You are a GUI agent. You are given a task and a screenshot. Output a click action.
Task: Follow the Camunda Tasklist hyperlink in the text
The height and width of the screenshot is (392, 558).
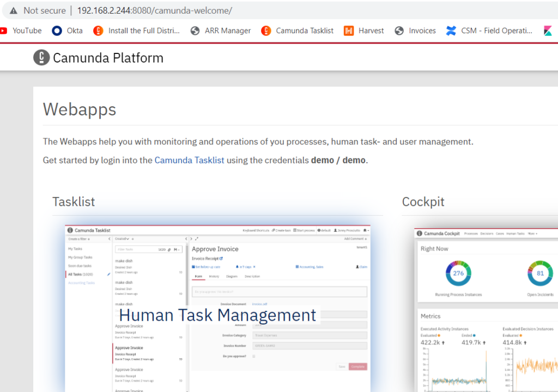point(189,161)
